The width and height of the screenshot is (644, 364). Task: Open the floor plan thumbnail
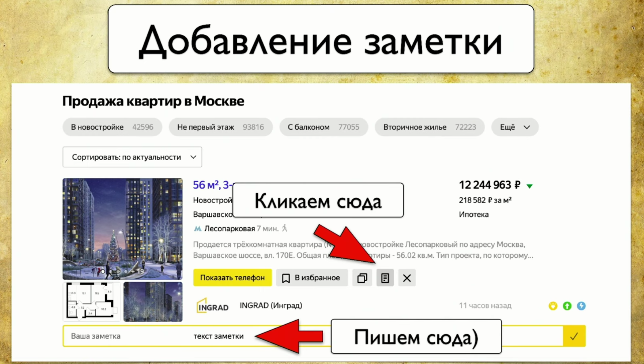pyautogui.click(x=91, y=302)
